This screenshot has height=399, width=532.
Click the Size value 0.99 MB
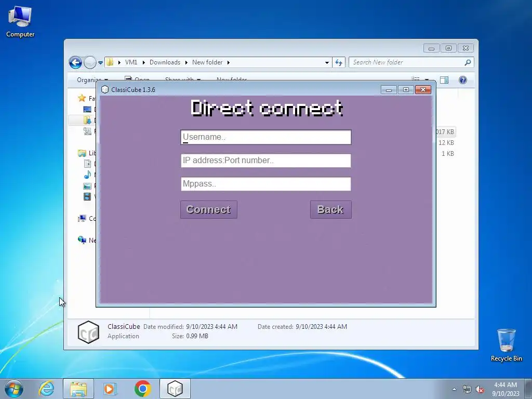pos(197,336)
